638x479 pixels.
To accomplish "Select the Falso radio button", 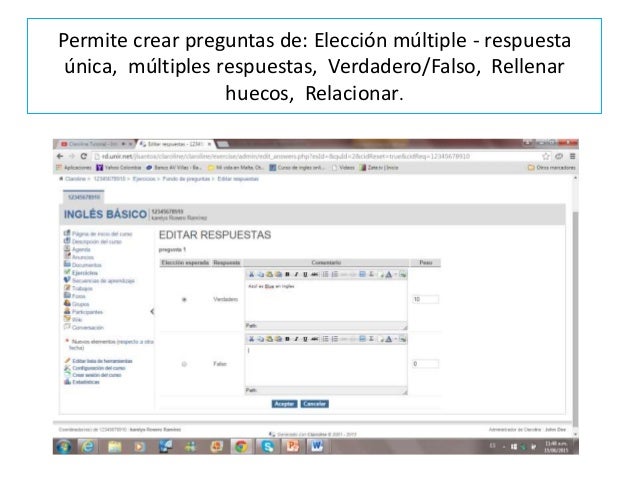I will coord(184,364).
